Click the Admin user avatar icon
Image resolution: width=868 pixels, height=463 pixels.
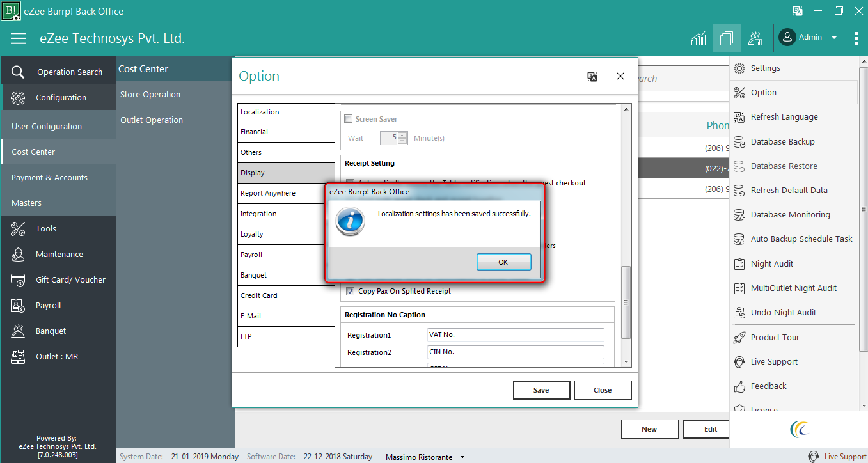(x=787, y=37)
